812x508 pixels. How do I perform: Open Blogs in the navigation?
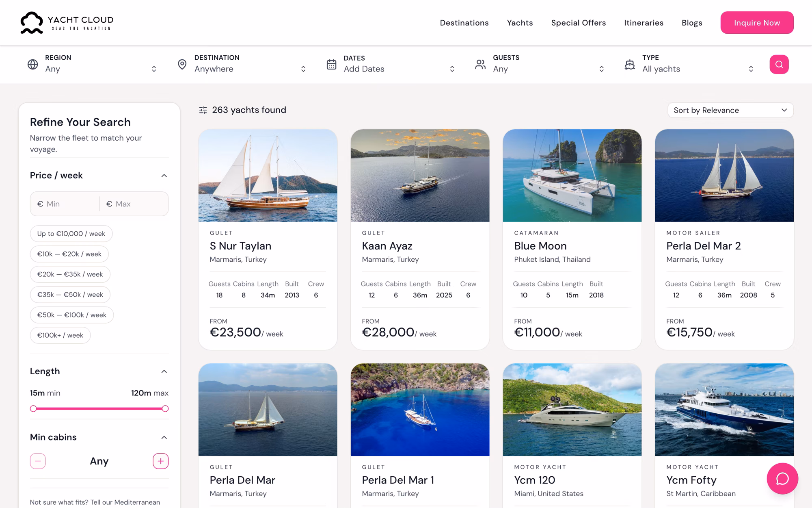[692, 23]
